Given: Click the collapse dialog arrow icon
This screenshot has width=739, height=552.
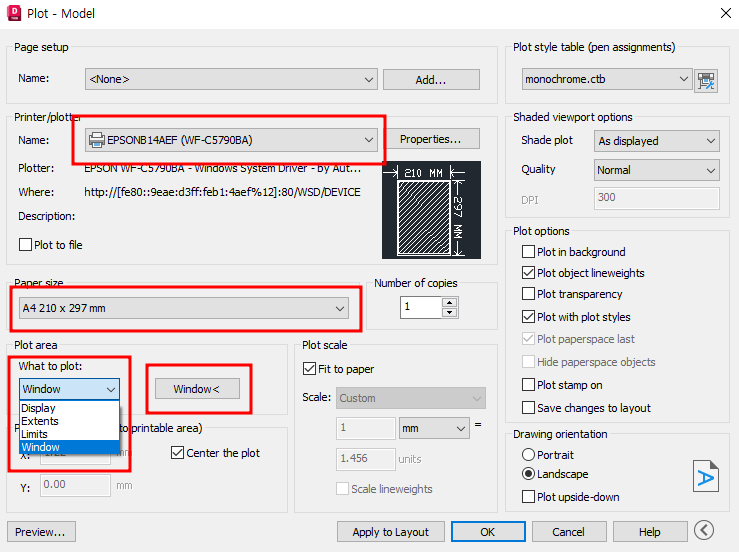Looking at the screenshot, I should click(x=704, y=530).
